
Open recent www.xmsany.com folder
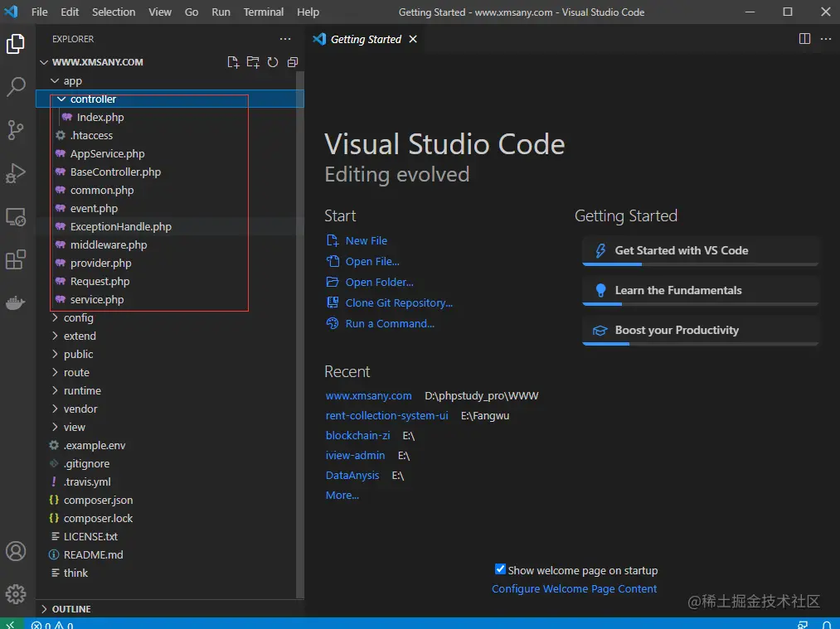[x=368, y=395]
